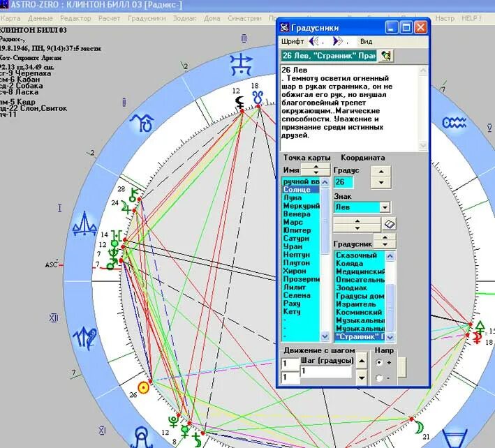Decrease the Градус degree value
Screen dimensions: 495x448
pos(381,183)
